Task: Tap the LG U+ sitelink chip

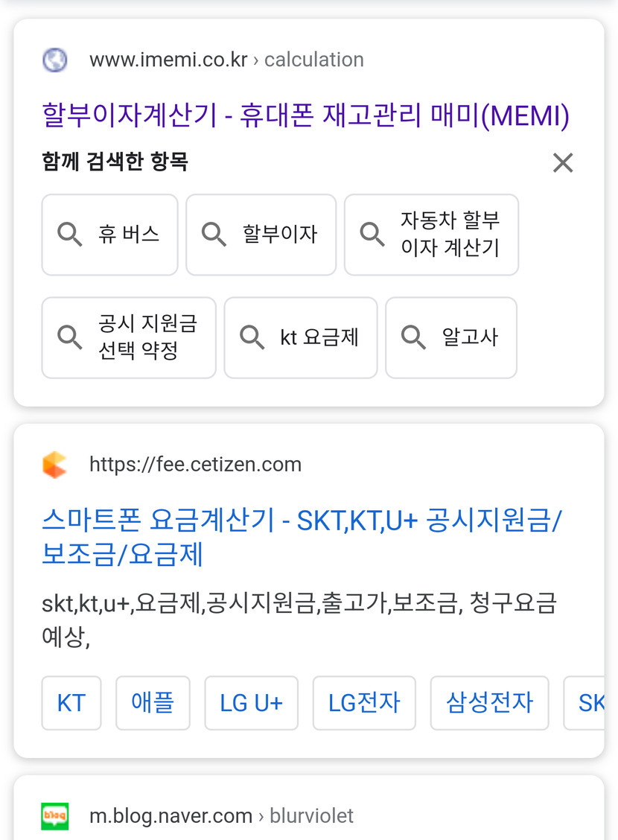Action: point(251,702)
